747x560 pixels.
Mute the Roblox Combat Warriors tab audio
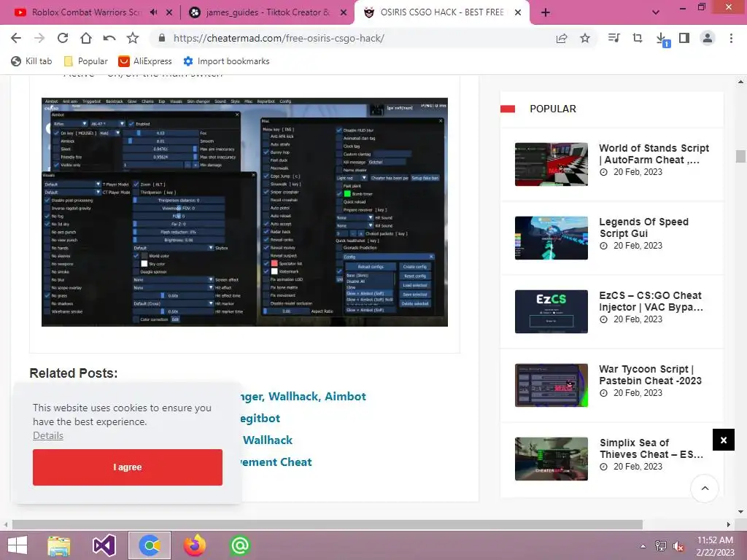click(x=153, y=12)
